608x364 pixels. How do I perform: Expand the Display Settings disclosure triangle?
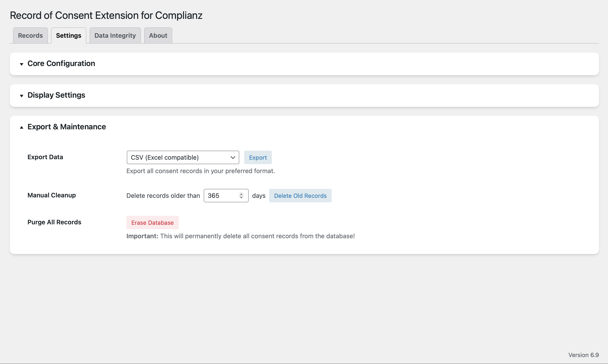pos(22,96)
